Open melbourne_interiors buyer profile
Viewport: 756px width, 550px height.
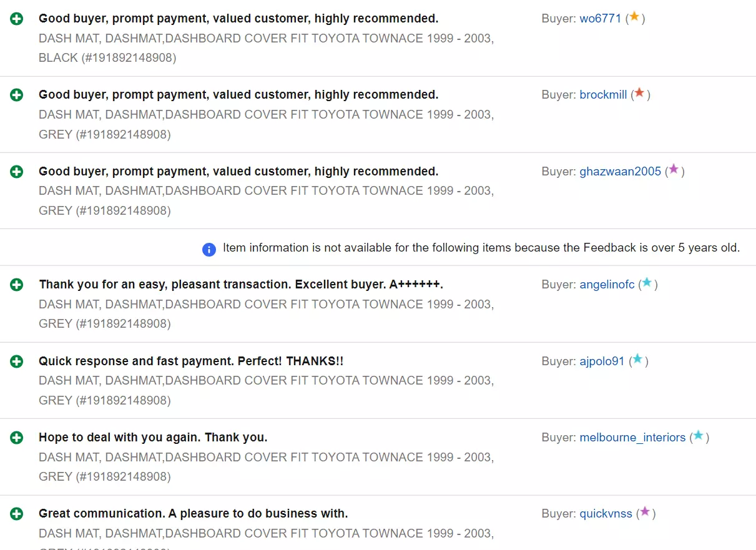point(632,438)
